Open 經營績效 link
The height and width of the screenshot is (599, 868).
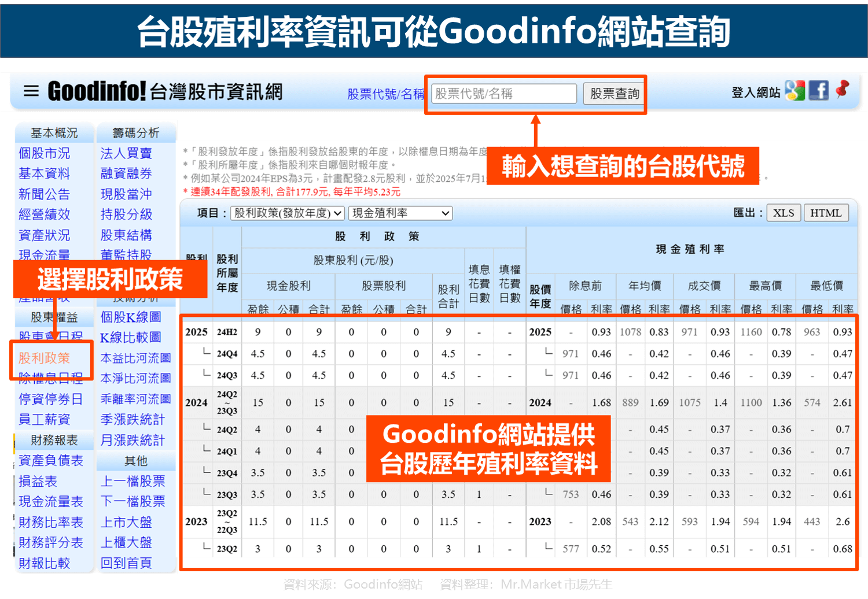coord(44,215)
